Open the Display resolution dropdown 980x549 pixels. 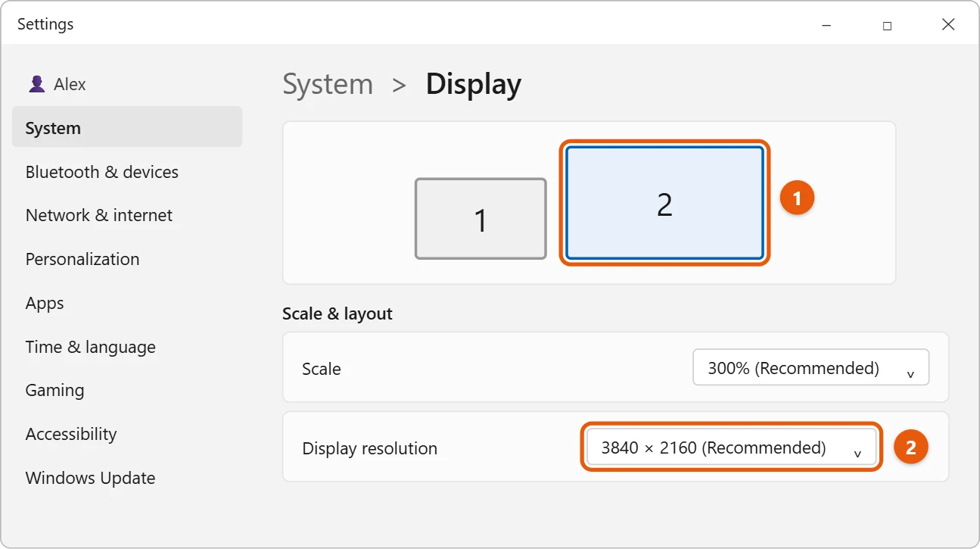point(731,448)
